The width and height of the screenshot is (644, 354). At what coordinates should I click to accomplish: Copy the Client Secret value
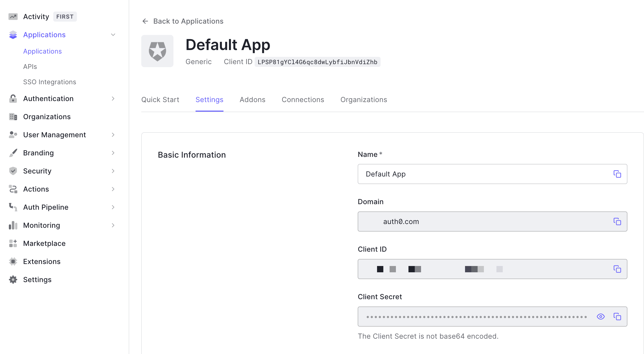coord(618,317)
